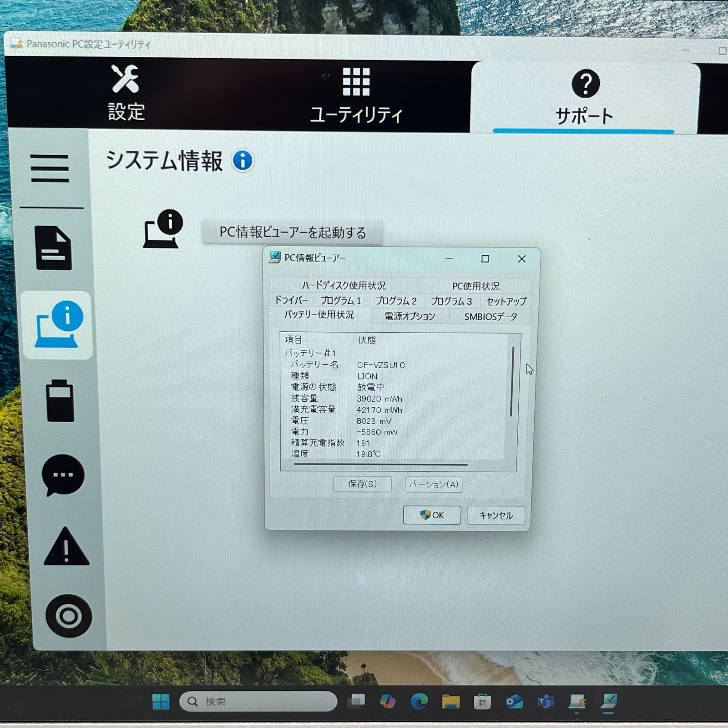Screen dimensions: 728x728
Task: Open Task View from taskbar
Action: click(x=357, y=701)
